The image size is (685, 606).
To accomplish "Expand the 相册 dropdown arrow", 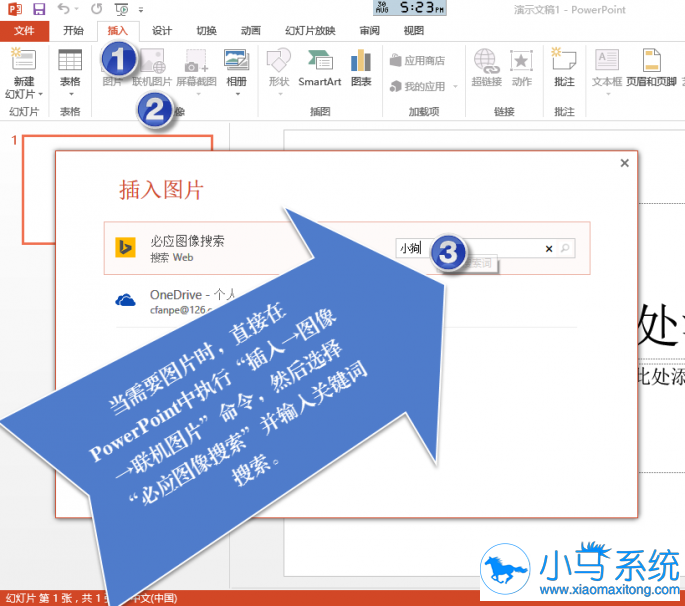I will pos(237,93).
